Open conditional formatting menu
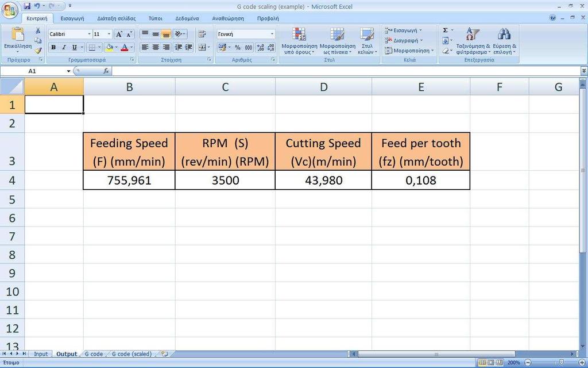Viewport: 588px width, 368px height. (x=299, y=41)
